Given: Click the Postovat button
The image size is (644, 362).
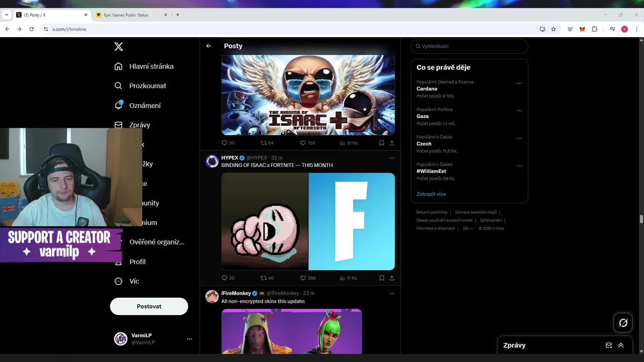Looking at the screenshot, I should point(149,306).
